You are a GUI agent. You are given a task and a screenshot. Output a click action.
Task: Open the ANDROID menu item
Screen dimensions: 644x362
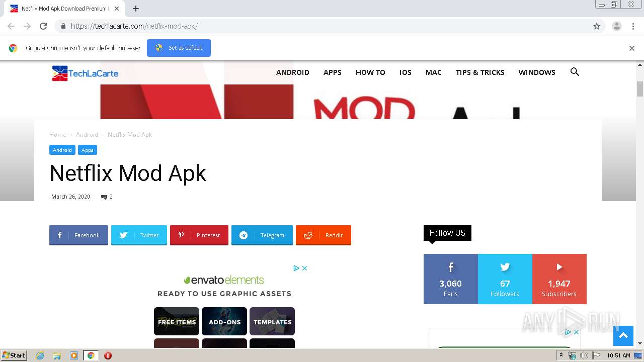292,72
